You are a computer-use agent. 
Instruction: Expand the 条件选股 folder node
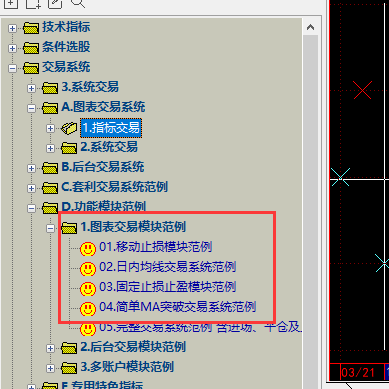point(12,48)
